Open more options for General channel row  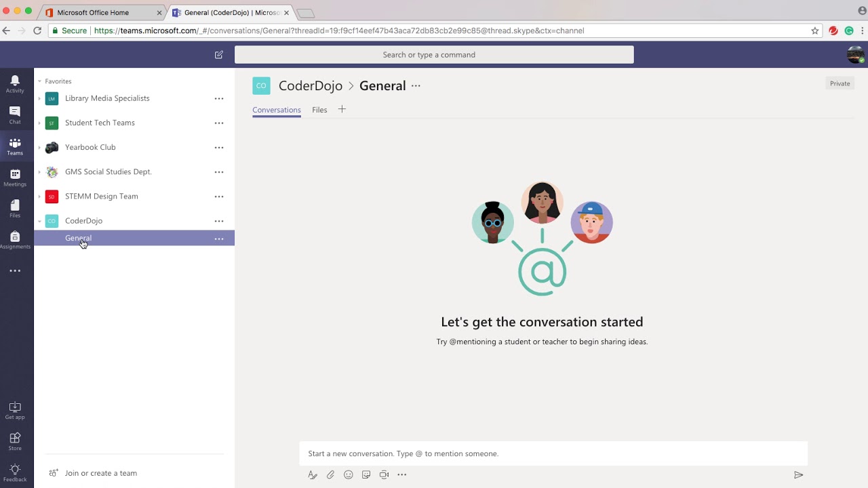coord(219,239)
